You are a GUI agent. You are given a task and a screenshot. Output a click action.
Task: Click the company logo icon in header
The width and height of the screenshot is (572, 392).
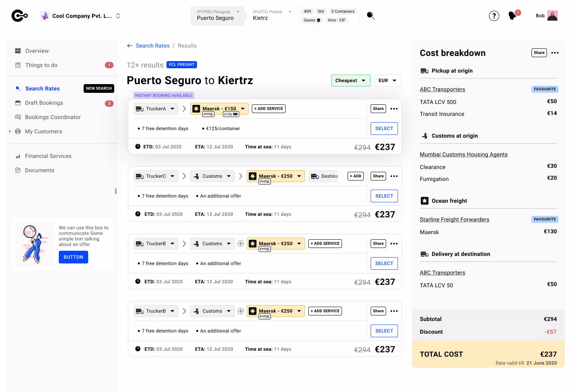tap(19, 16)
